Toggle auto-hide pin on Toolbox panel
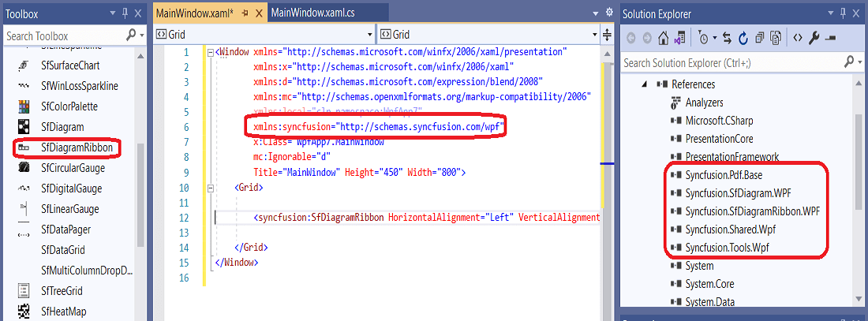The width and height of the screenshot is (868, 321). 127,13
